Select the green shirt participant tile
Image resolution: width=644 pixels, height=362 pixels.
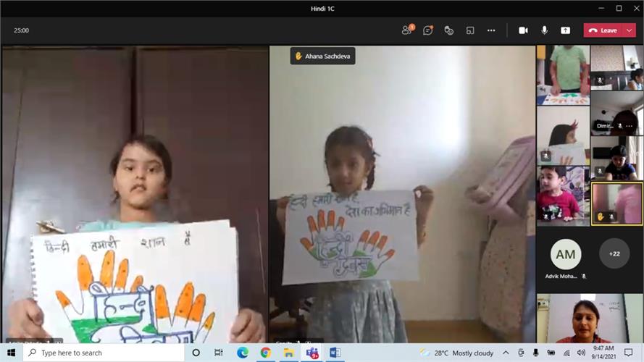point(563,75)
